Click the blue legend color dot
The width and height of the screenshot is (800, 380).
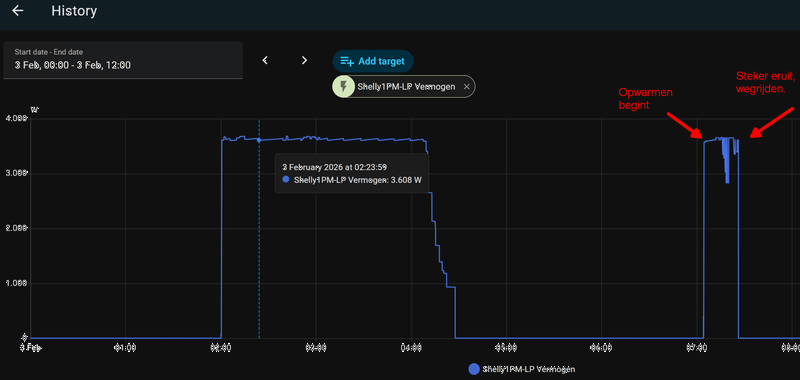[473, 369]
